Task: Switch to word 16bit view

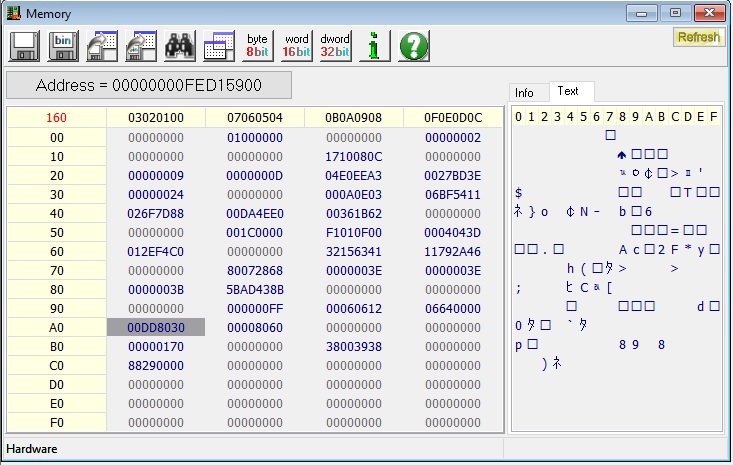Action: (296, 45)
